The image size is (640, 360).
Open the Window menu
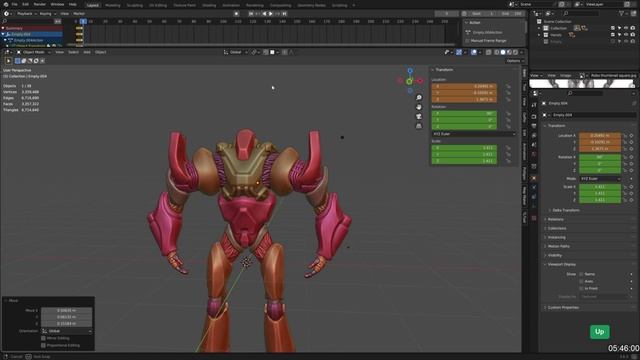pos(57,4)
